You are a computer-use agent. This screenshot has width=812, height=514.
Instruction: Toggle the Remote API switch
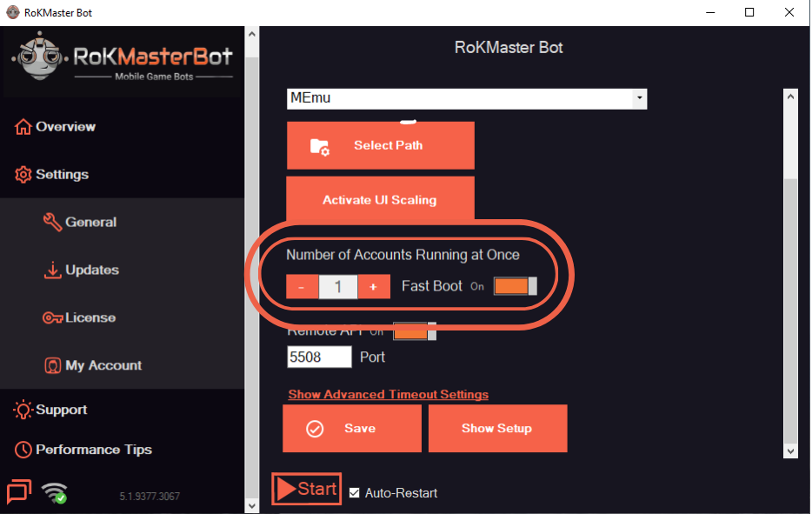415,331
